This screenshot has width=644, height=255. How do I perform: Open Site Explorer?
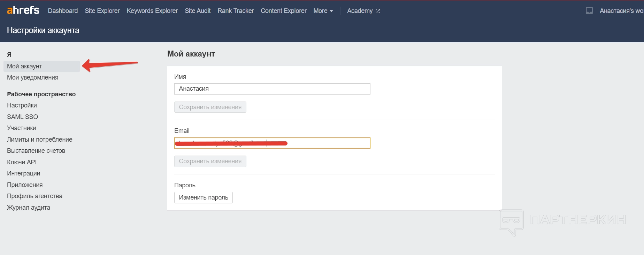coord(102,11)
